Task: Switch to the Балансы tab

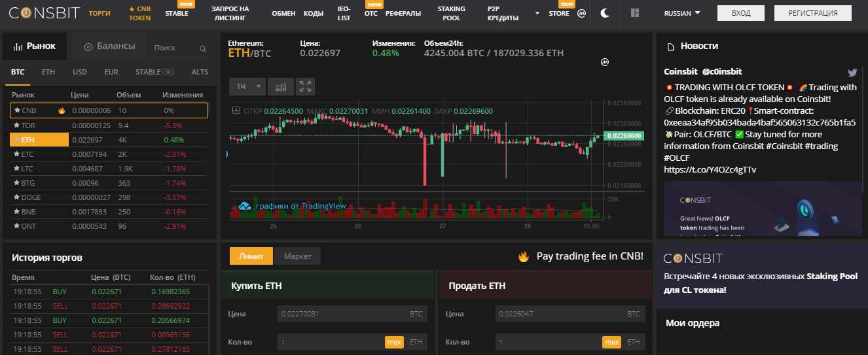Action: [109, 46]
